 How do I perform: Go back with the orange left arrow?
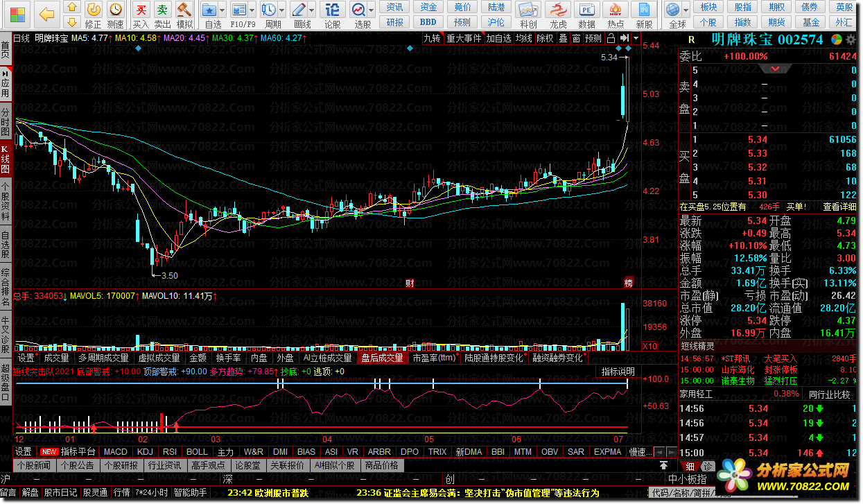[x=46, y=14]
